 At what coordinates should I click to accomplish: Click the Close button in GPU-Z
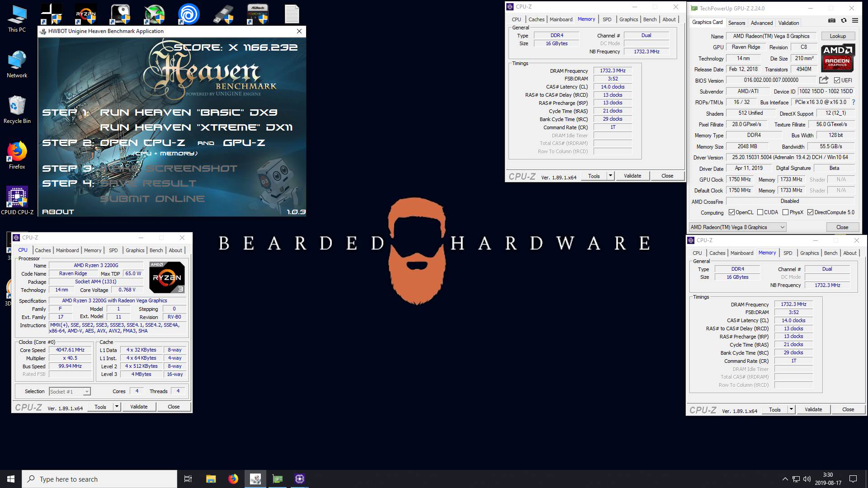click(842, 227)
